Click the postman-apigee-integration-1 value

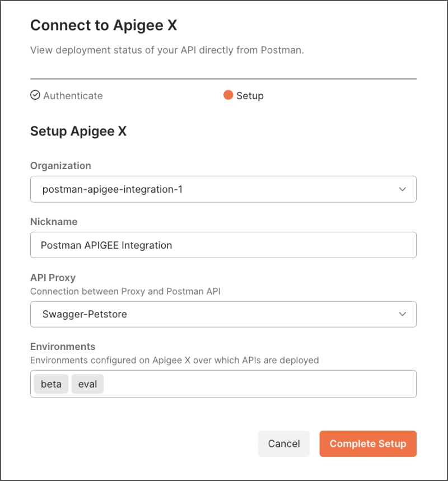113,189
